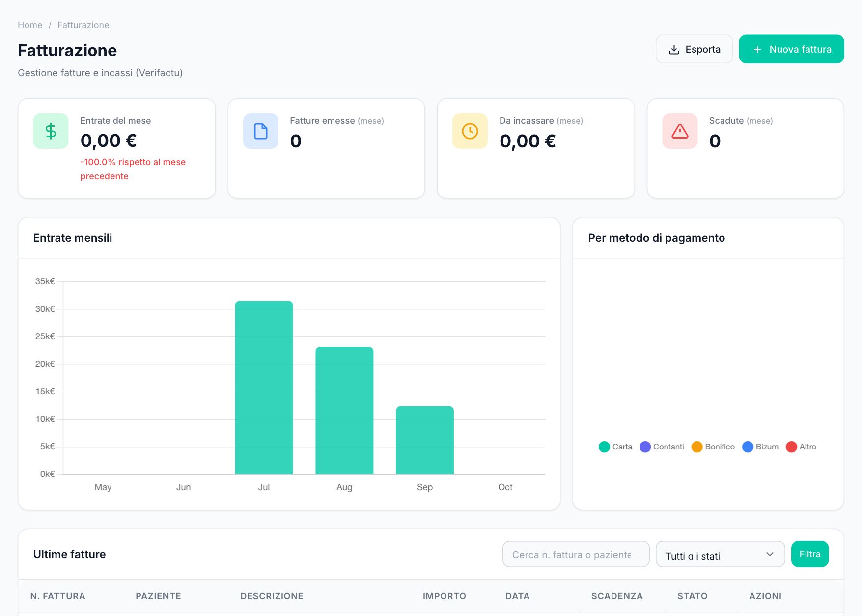
Task: Toggle the Contanti legend entry
Action: (662, 447)
